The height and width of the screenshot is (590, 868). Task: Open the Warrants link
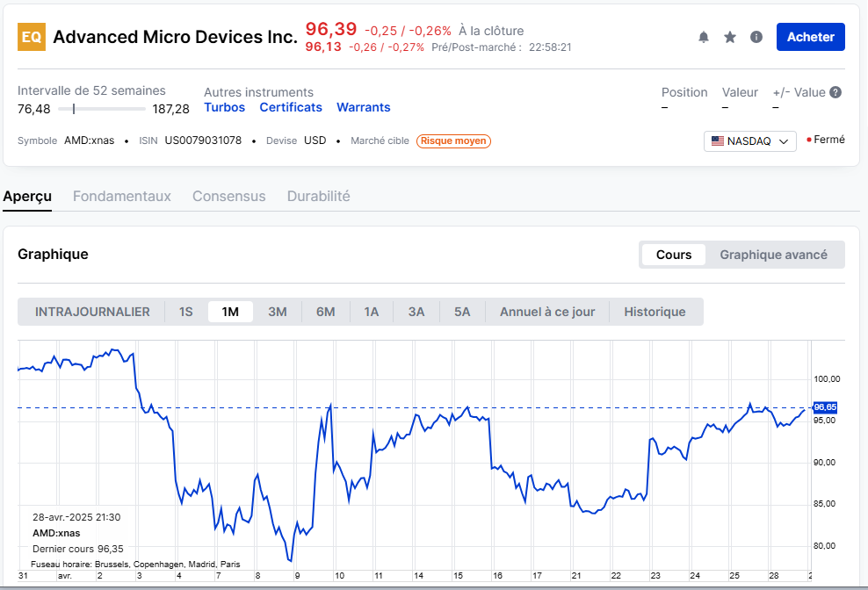tap(364, 107)
